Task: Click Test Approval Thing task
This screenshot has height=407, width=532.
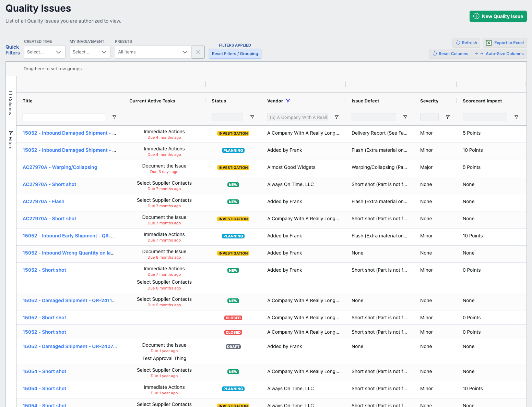Action: pos(164,358)
